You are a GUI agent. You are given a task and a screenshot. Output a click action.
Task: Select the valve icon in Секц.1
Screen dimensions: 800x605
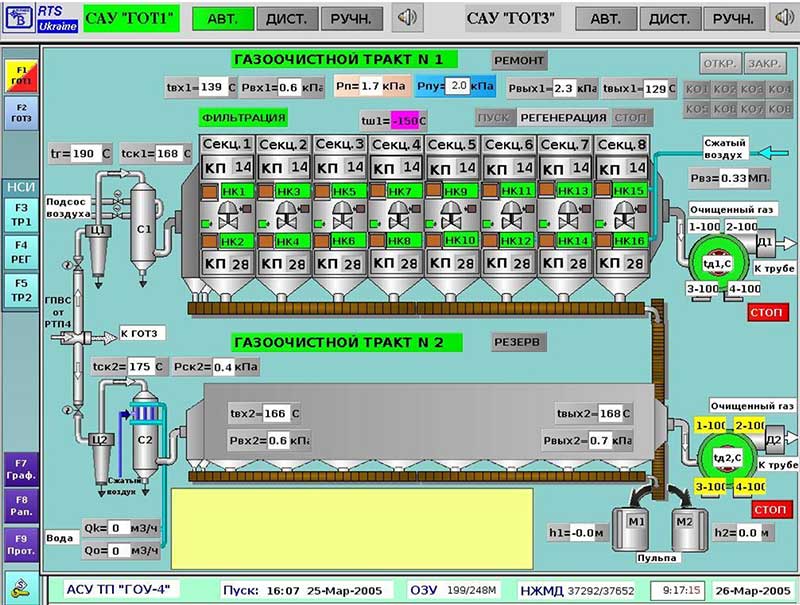click(x=227, y=216)
